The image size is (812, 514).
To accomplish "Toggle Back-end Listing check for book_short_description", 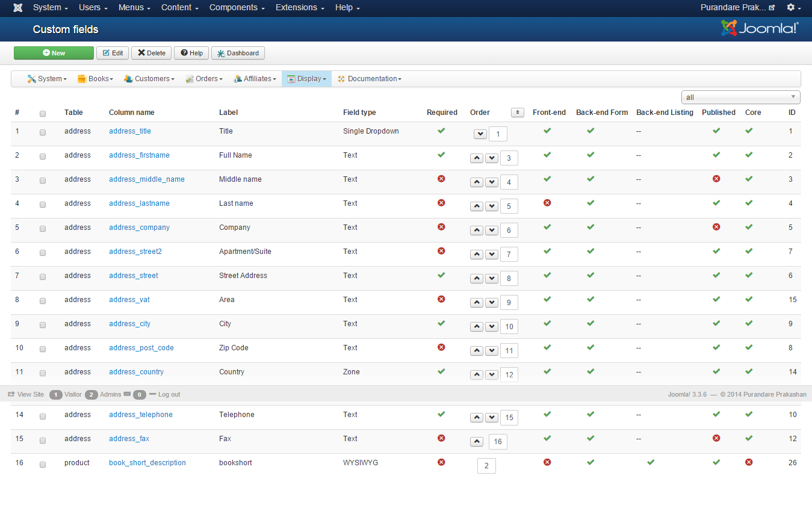I will tap(651, 462).
